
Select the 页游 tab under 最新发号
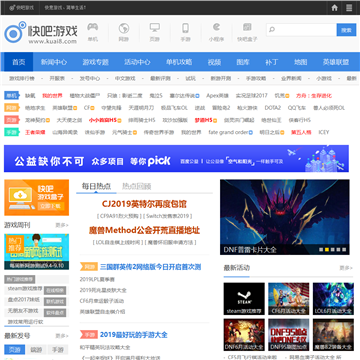click(x=14, y=350)
